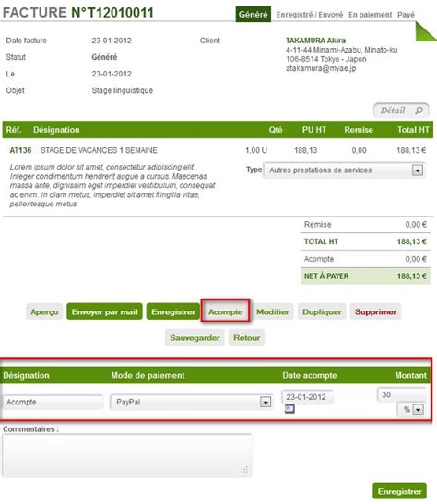Click the client name TAKAMURA Akira

pyautogui.click(x=315, y=41)
